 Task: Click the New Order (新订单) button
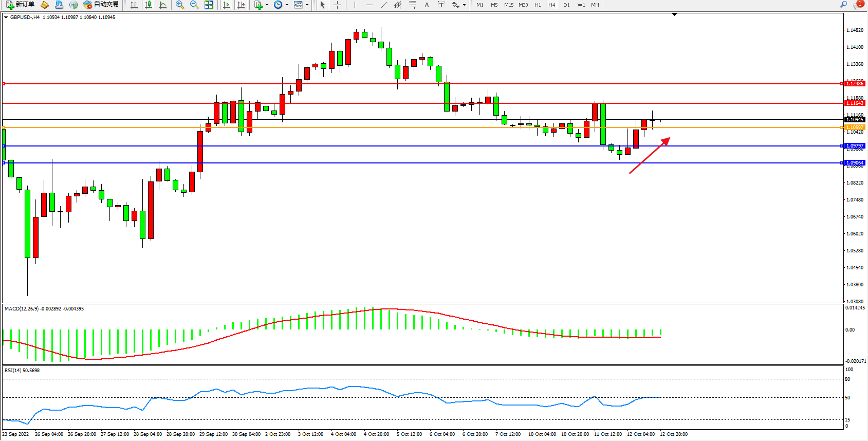pyautogui.click(x=20, y=5)
